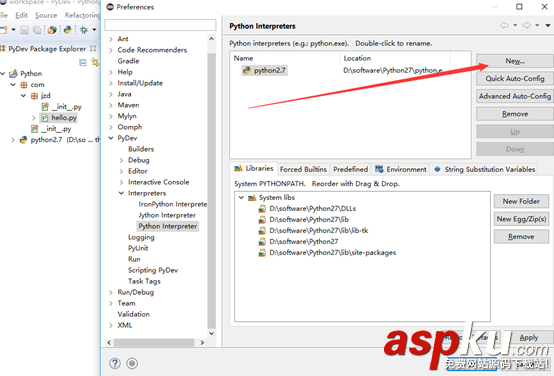This screenshot has width=554, height=376.
Task: Click the PyDev python toolbar icon
Action: click(67, 30)
